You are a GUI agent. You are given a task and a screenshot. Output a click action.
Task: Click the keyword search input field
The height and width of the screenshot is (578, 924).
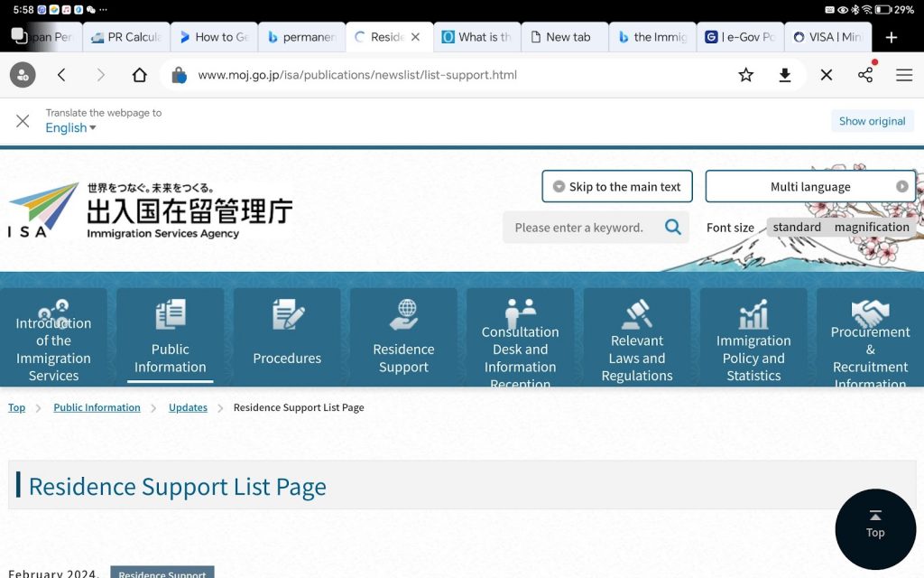582,228
